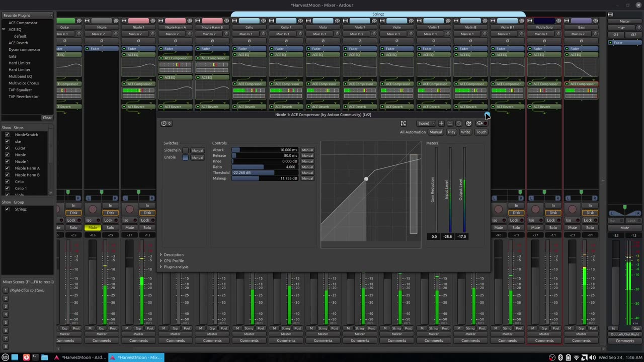Image resolution: width=644 pixels, height=362 pixels.
Task: Click the threshold handle on the compression graph
Action: pyautogui.click(x=366, y=179)
